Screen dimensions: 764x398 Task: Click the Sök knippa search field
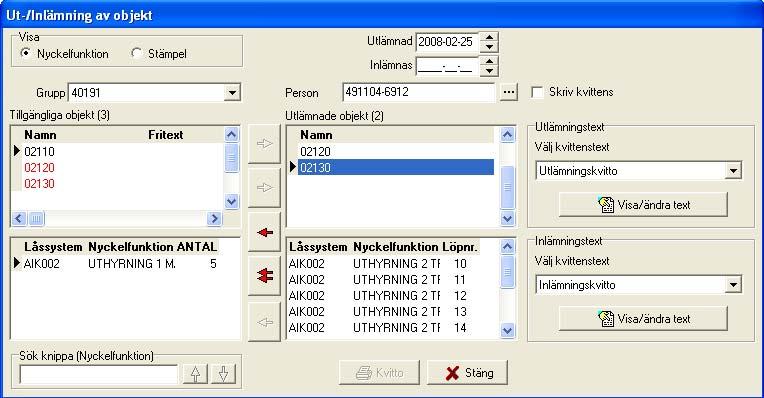coord(99,374)
